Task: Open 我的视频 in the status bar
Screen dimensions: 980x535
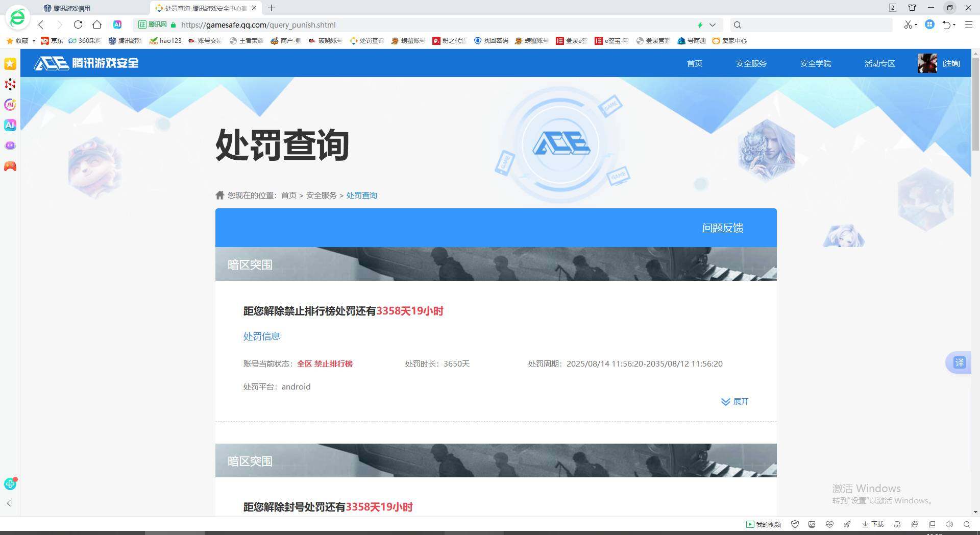Action: click(764, 524)
